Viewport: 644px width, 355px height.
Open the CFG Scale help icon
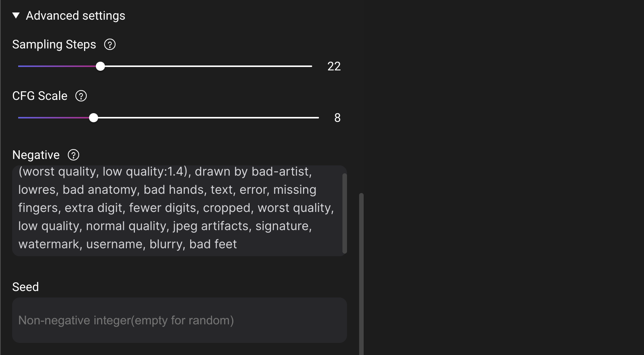click(81, 96)
